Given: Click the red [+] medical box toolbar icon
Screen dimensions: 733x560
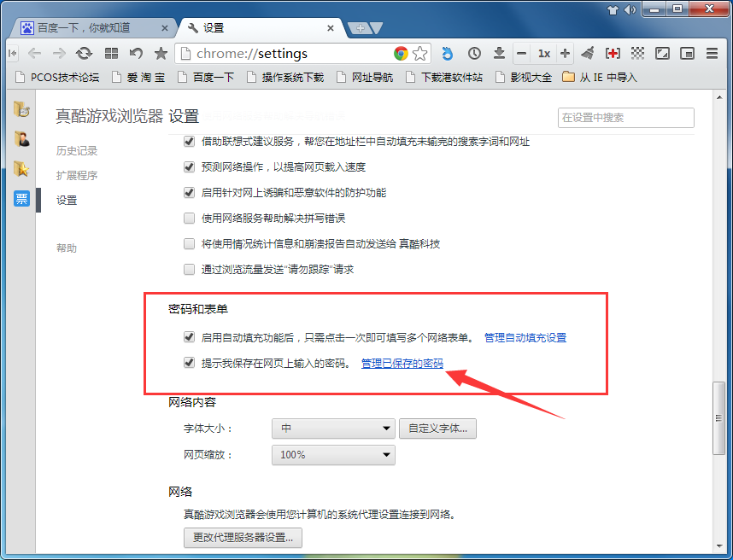Looking at the screenshot, I should click(x=613, y=52).
